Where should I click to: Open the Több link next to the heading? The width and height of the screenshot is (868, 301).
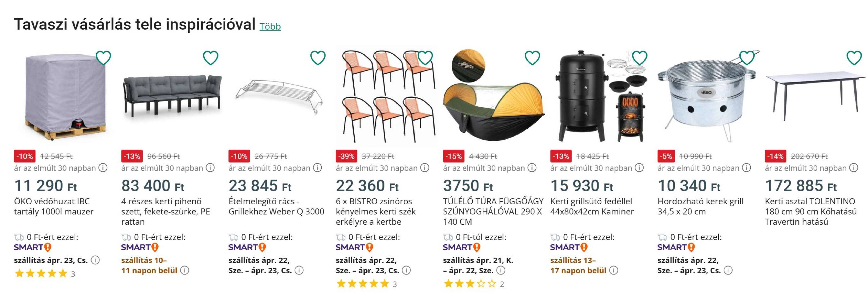click(270, 26)
